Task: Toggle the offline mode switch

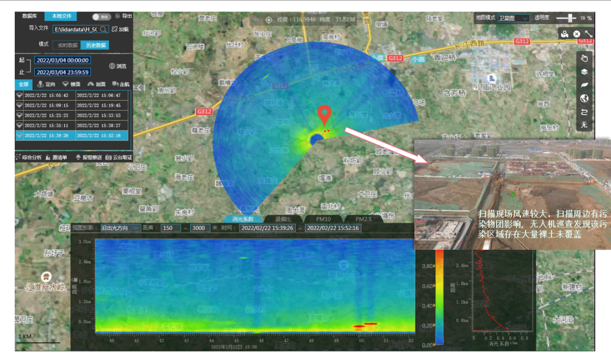Action: [x=102, y=17]
